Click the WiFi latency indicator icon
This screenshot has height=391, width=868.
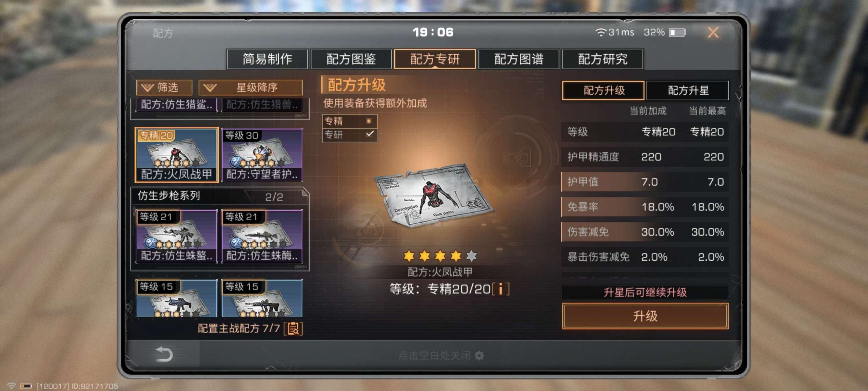tap(600, 32)
